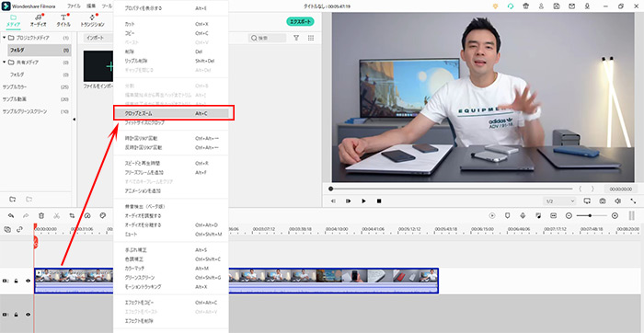This screenshot has height=333, width=644.
Task: Zoom out the timeline with minus icon
Action: pyautogui.click(x=569, y=215)
